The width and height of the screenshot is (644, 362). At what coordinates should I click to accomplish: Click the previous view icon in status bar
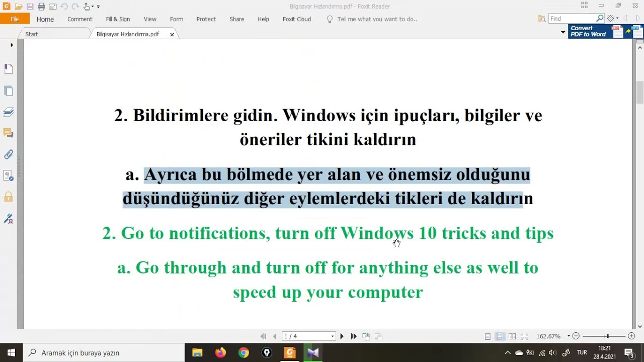366,336
